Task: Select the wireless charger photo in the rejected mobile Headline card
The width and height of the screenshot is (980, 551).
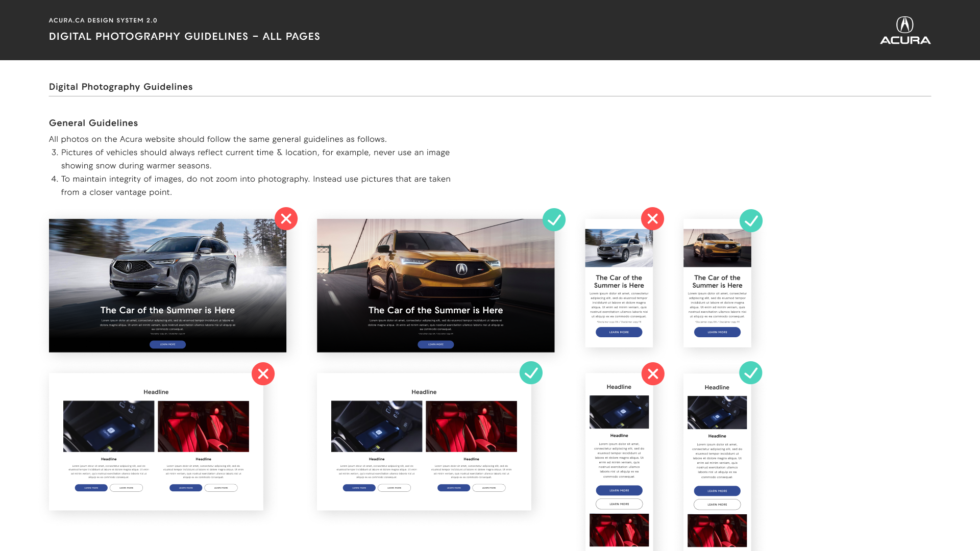Action: pos(619,412)
